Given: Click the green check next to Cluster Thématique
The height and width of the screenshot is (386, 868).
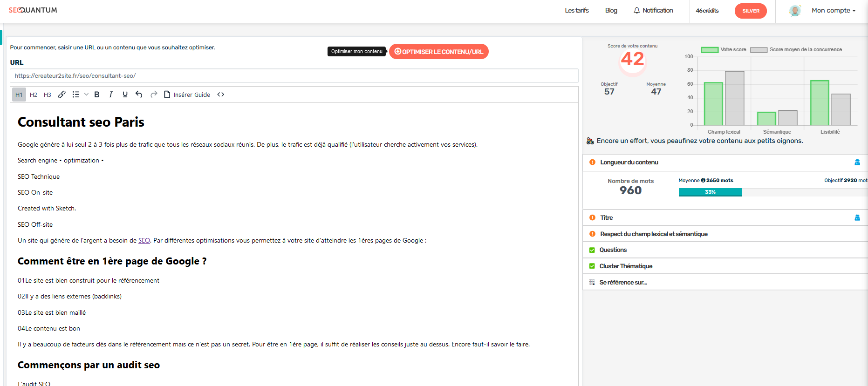Looking at the screenshot, I should pyautogui.click(x=592, y=266).
